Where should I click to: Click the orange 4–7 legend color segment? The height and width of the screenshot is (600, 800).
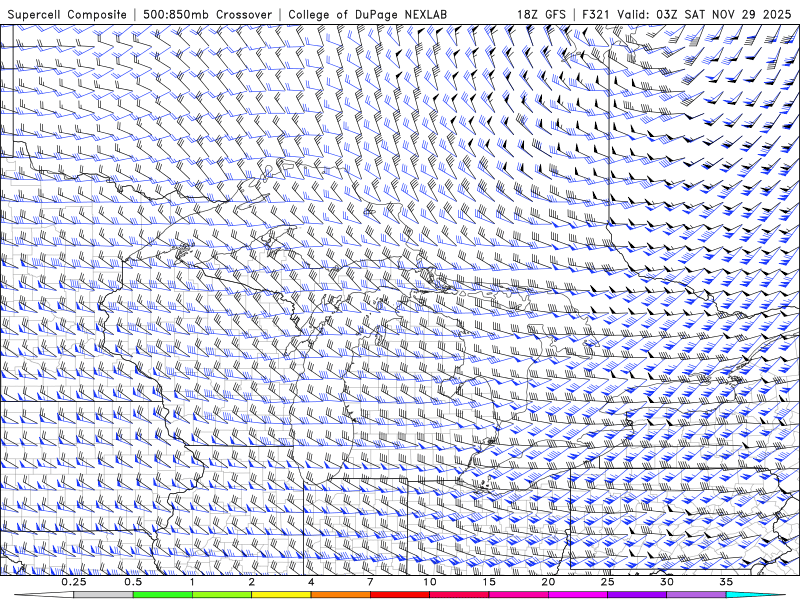pos(340,595)
